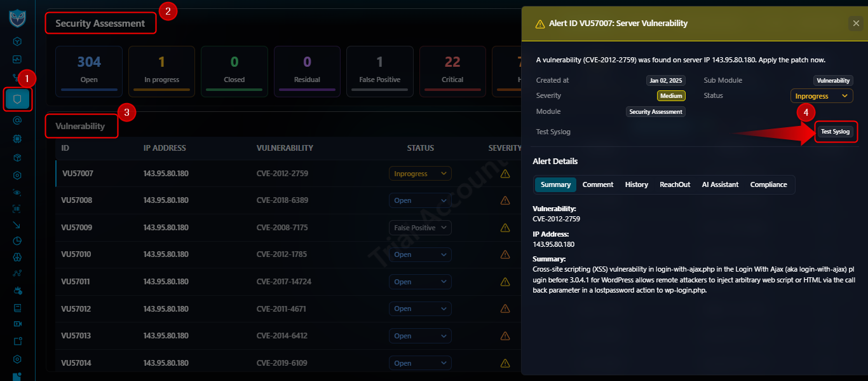The width and height of the screenshot is (868, 381).
Task: Open the line graph nodes sidebar icon
Action: tap(18, 274)
